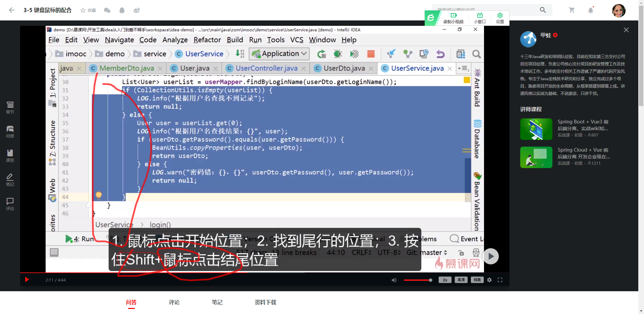Screen dimensions: 644x314
Task: Click record short video button
Action: (x=453, y=18)
